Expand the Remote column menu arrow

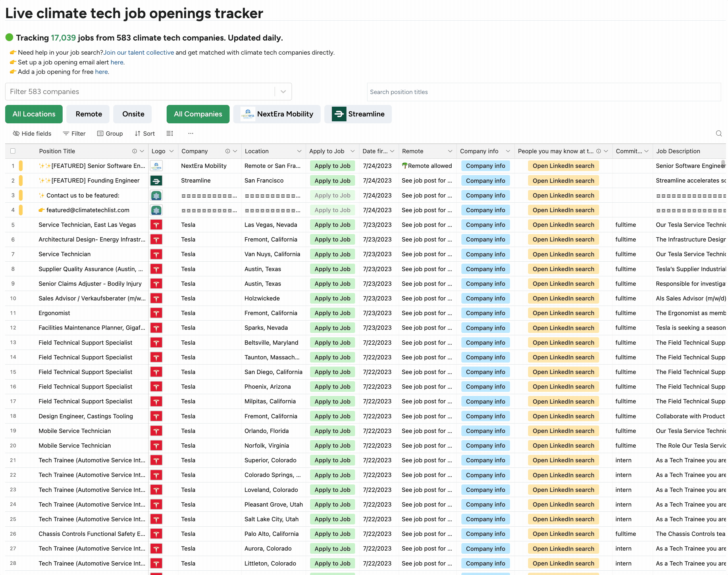coord(450,151)
